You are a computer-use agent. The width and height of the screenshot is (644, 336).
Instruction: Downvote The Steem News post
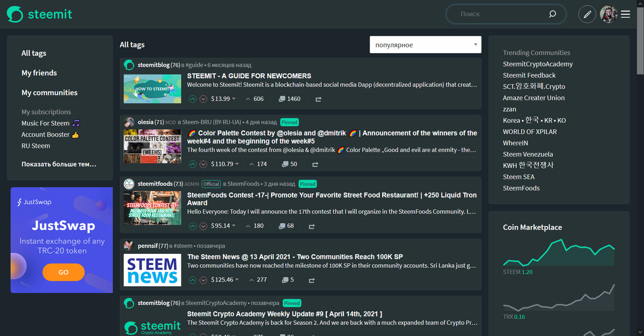pos(203,280)
